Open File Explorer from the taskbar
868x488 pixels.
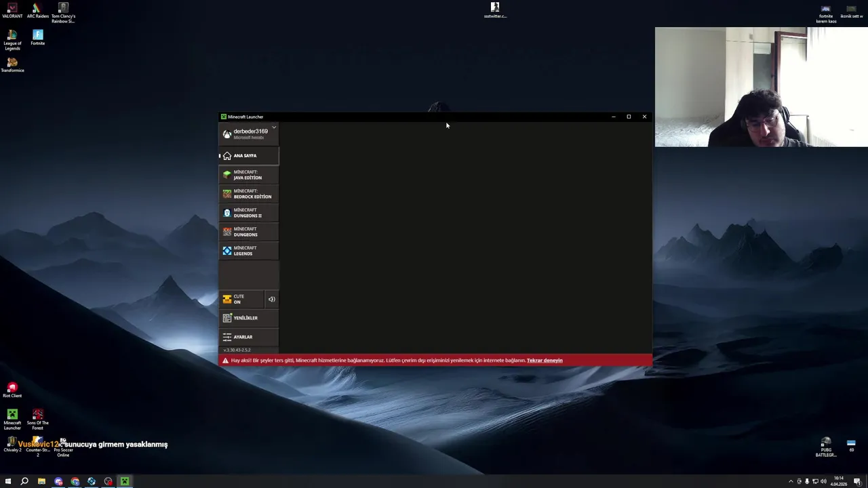41,481
